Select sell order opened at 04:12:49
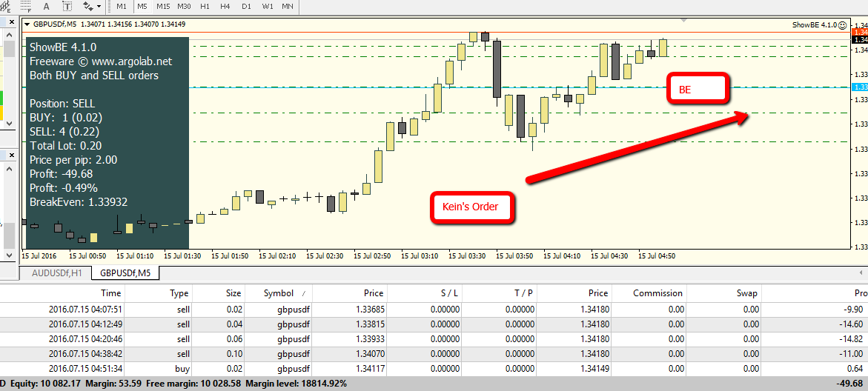Viewport: 868px width, 391px height. click(434, 324)
